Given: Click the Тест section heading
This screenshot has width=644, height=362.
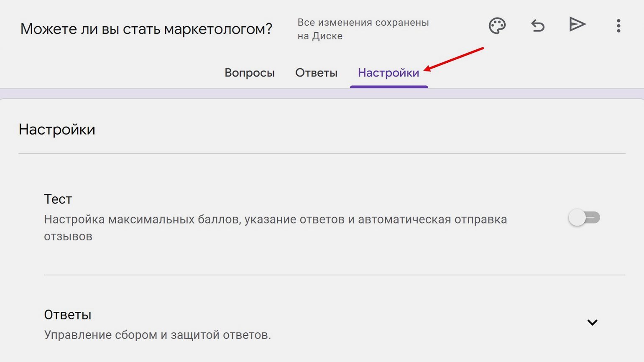Looking at the screenshot, I should (58, 199).
